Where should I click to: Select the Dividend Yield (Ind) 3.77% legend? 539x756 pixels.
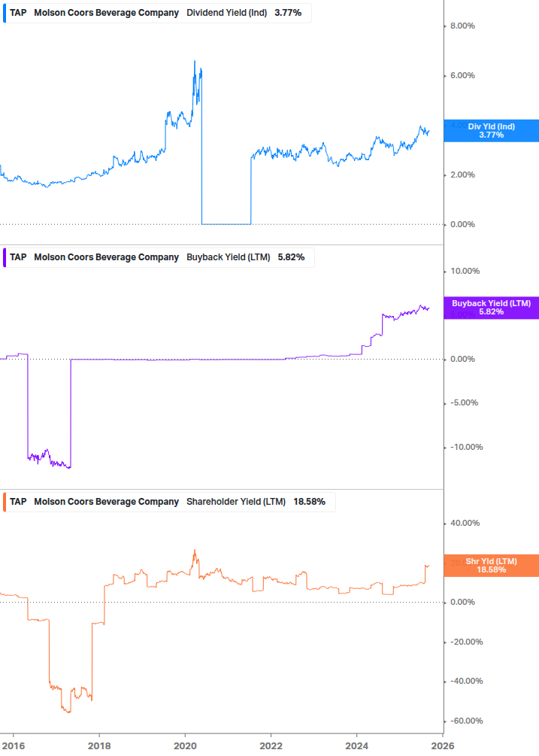[x=157, y=13]
